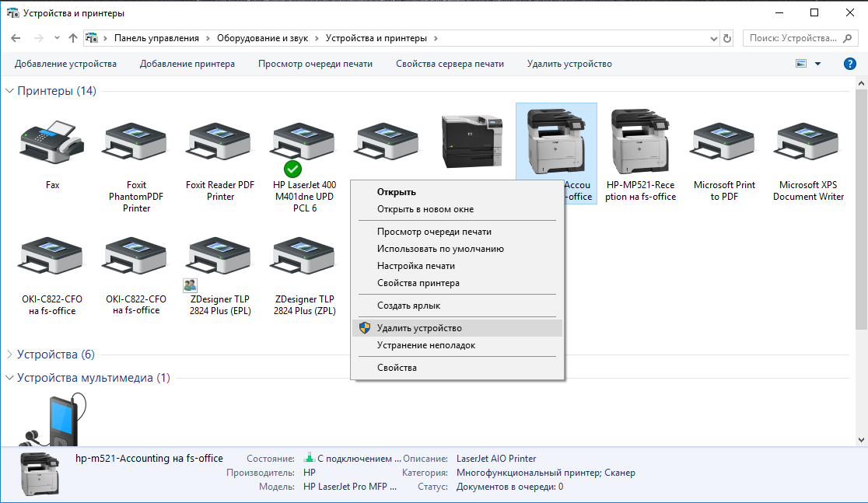Viewport: 868px width, 503px height.
Task: Click the media player device icon
Action: 54,421
